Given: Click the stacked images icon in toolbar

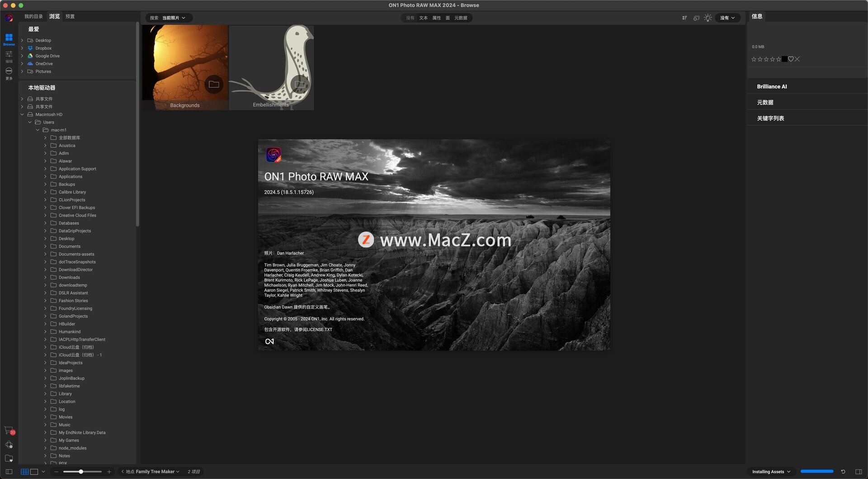Looking at the screenshot, I should 696,18.
